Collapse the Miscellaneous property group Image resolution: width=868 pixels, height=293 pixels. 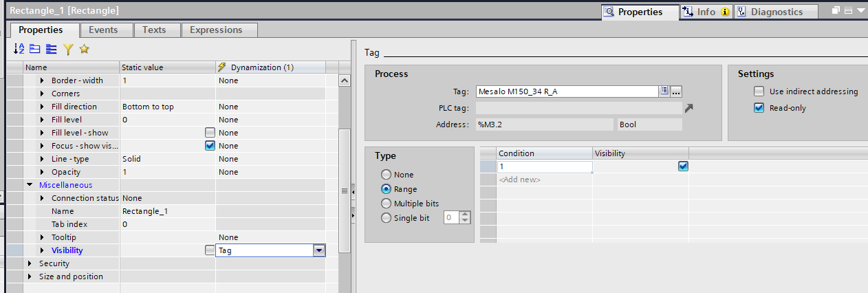30,185
